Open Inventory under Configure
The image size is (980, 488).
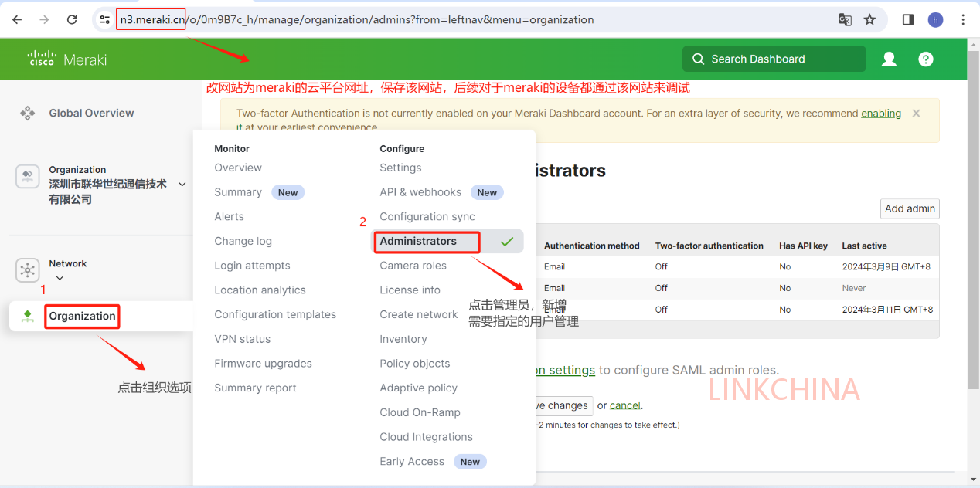403,339
